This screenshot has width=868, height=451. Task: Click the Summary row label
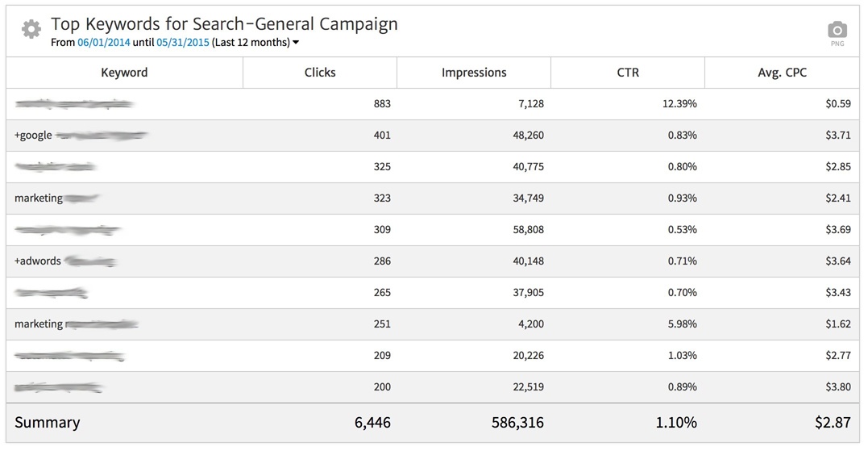tap(48, 423)
